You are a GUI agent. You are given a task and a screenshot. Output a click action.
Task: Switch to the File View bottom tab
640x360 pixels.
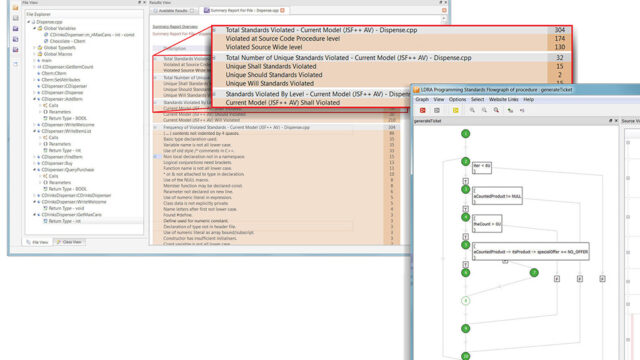point(38,242)
